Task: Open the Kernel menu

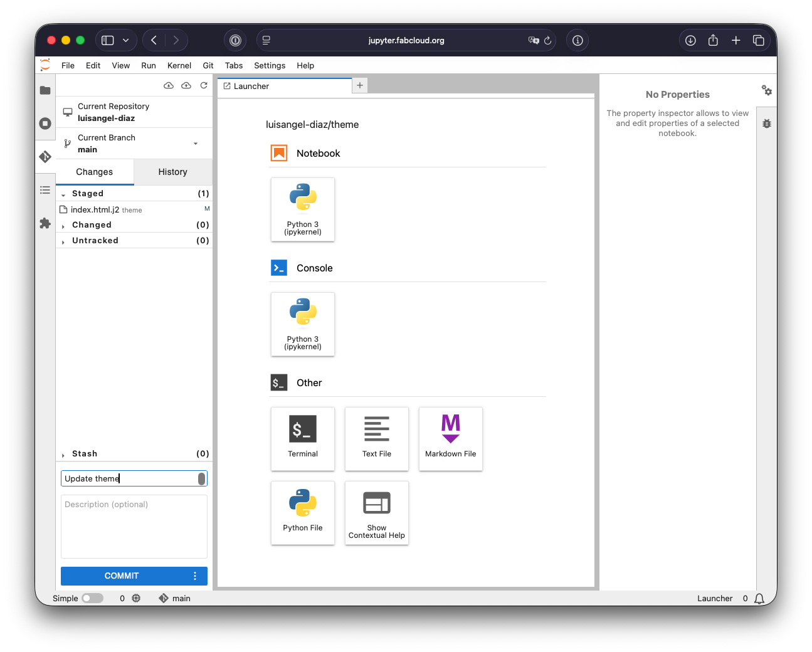Action: click(179, 65)
